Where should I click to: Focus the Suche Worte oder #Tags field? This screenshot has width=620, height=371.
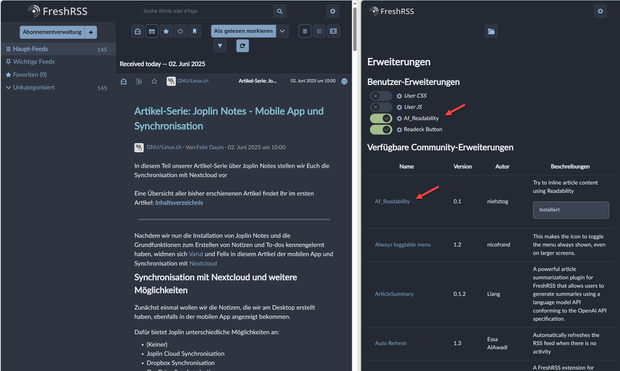tap(207, 11)
